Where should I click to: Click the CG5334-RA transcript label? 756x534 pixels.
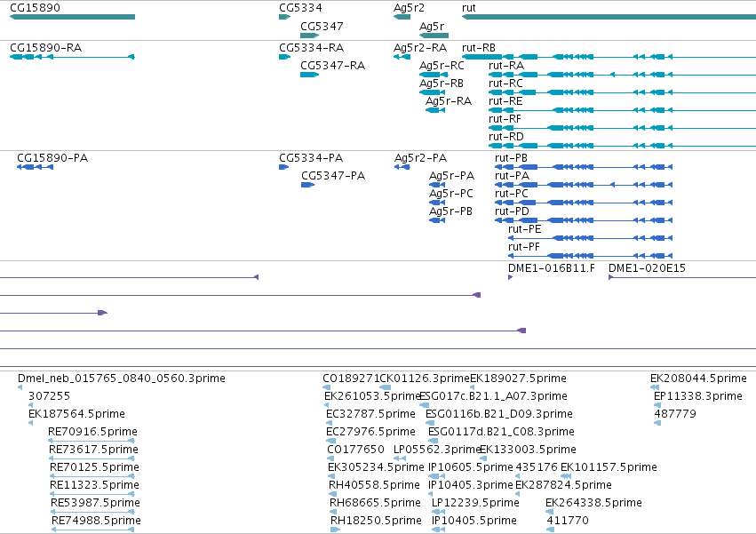pos(312,48)
